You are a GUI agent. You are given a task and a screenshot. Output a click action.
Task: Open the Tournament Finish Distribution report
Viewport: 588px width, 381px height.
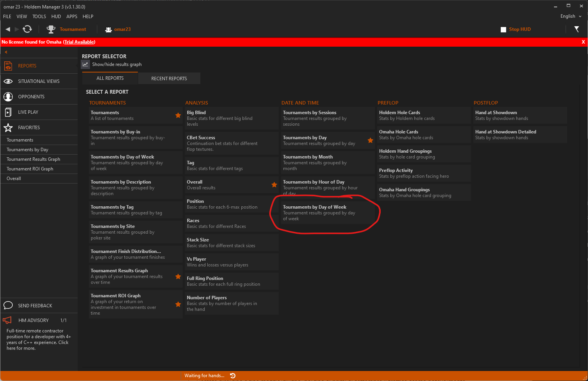coord(136,254)
